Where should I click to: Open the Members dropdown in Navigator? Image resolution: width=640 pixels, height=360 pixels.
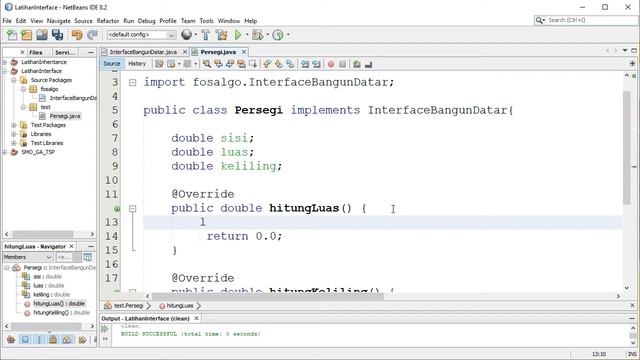pos(28,257)
